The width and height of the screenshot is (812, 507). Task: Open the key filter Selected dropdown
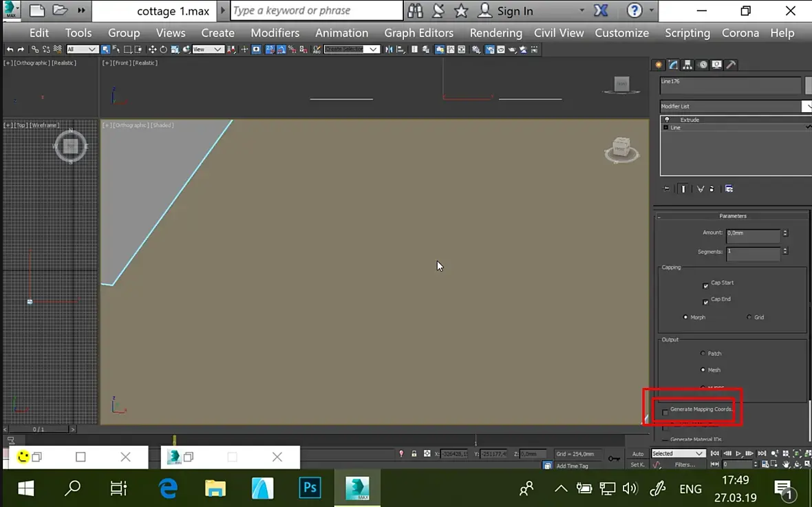click(x=679, y=453)
